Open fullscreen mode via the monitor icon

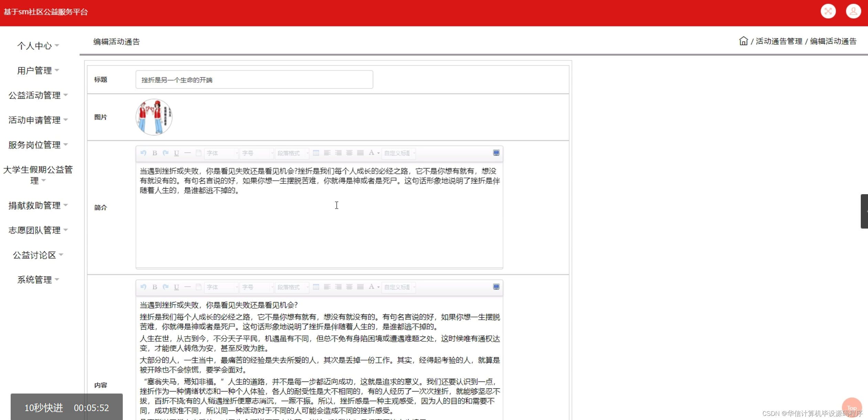[496, 153]
